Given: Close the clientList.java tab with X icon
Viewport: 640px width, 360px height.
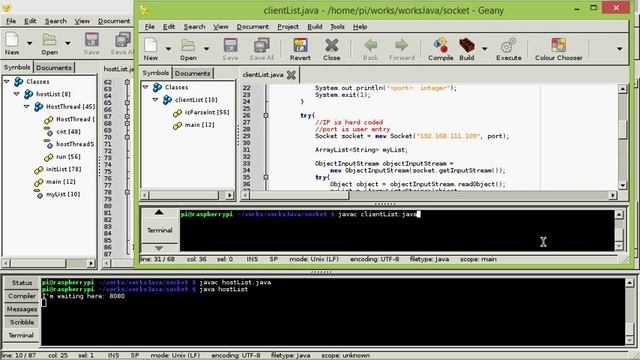Looking at the screenshot, I should pyautogui.click(x=291, y=75).
